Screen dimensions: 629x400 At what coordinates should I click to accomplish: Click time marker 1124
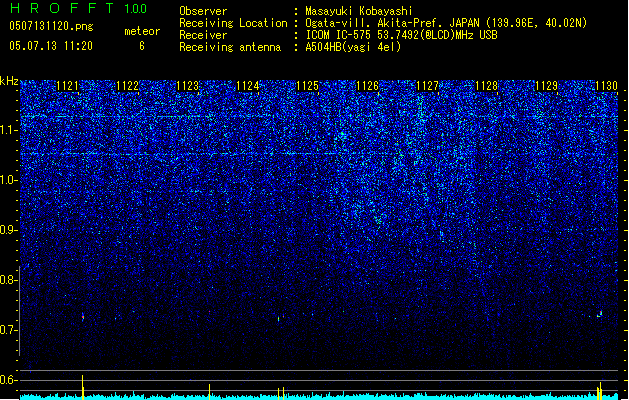pyautogui.click(x=248, y=86)
